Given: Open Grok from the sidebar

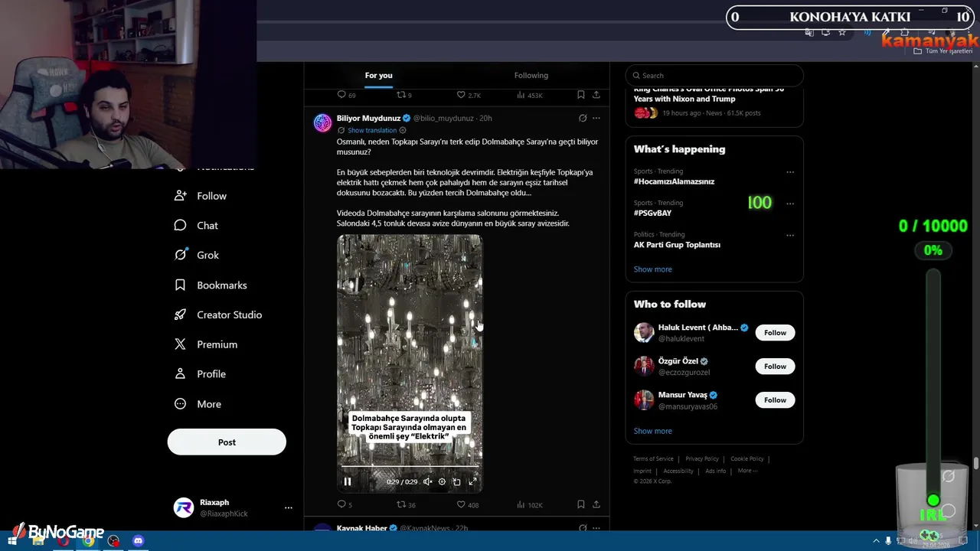Looking at the screenshot, I should click(x=197, y=255).
